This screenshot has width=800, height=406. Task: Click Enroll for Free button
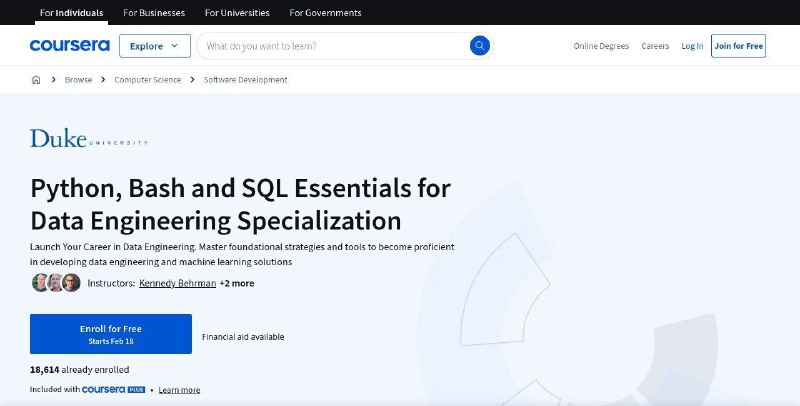(x=111, y=334)
